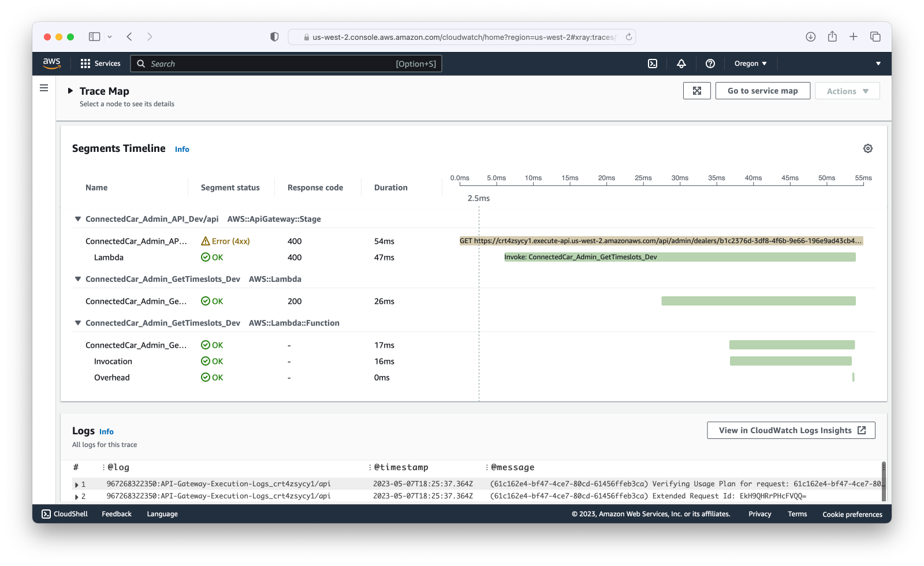The image size is (924, 566).
Task: Click the GET request timeline bar
Action: point(661,241)
